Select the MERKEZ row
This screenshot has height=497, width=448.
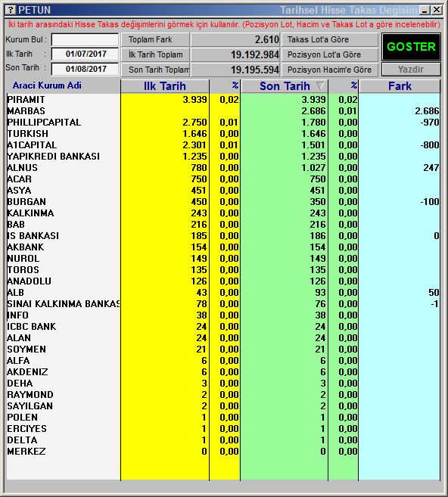pyautogui.click(x=223, y=452)
